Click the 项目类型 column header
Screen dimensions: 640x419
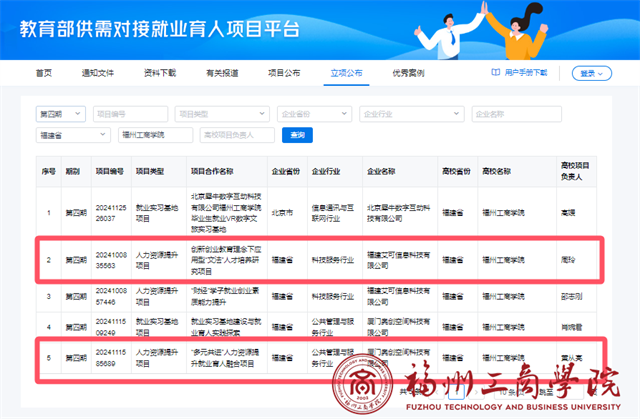pyautogui.click(x=150, y=171)
